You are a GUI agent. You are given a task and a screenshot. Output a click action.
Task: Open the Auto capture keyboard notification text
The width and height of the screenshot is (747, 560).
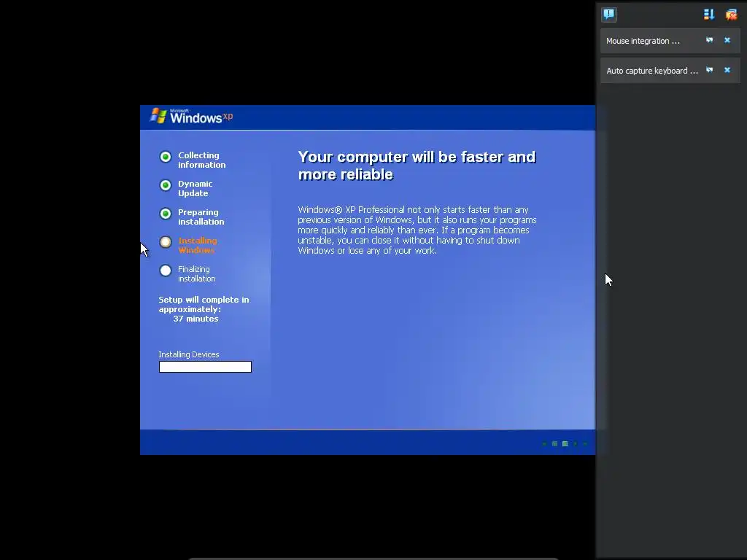tap(651, 71)
